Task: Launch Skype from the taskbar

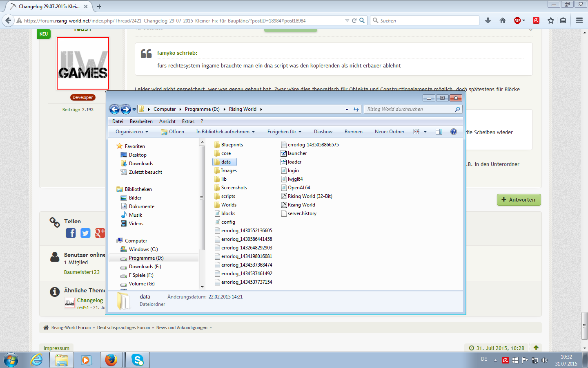Action: pyautogui.click(x=138, y=360)
